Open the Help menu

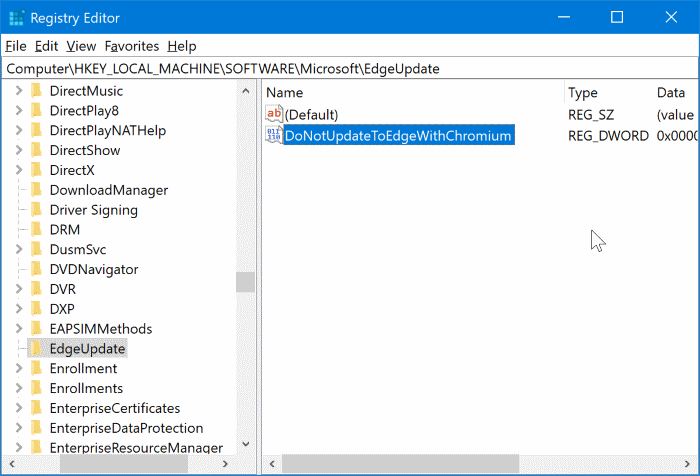[x=182, y=46]
